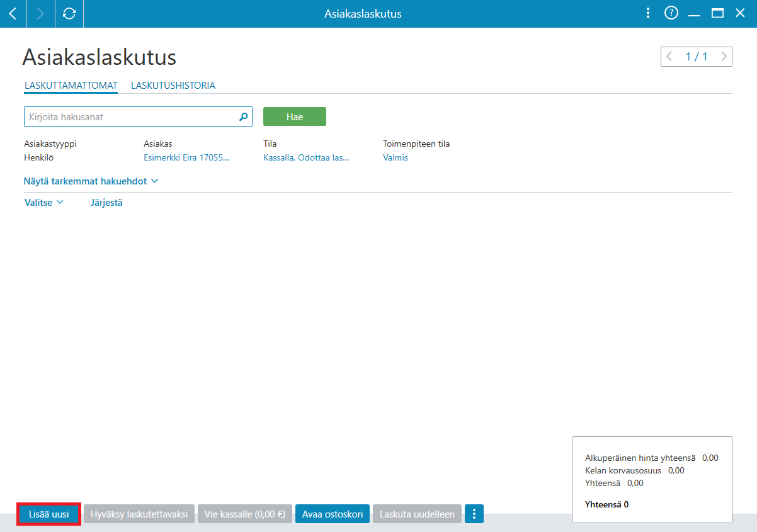The height and width of the screenshot is (532, 757).
Task: Click the Lisää uusi button
Action: [x=49, y=514]
